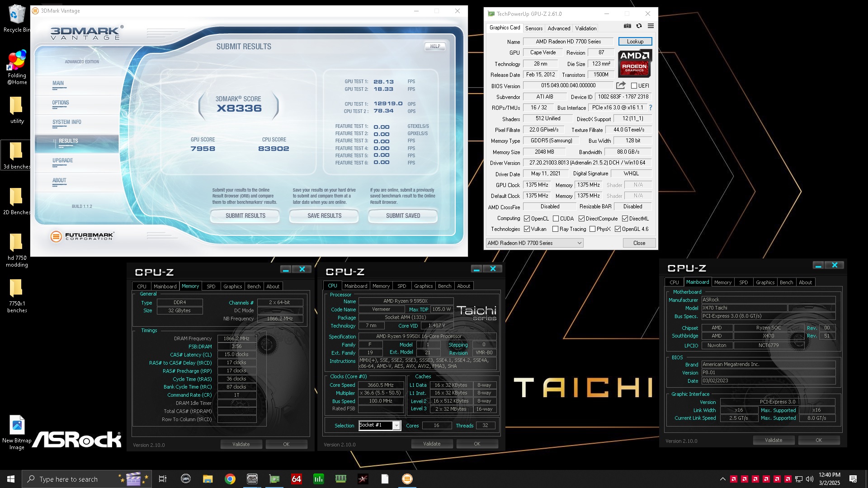Toggle the Ray Tracing checkbox

pos(555,229)
